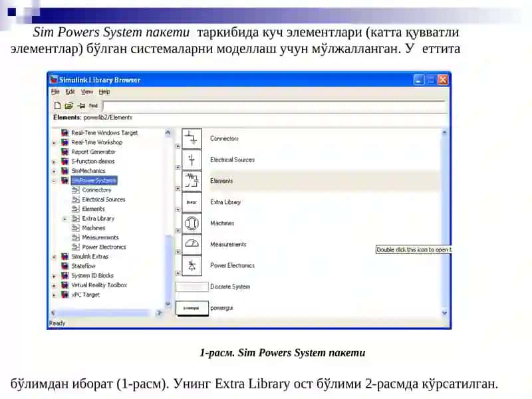Expand Extra Library node in tree
This screenshot has width=532, height=399.
coord(65,219)
